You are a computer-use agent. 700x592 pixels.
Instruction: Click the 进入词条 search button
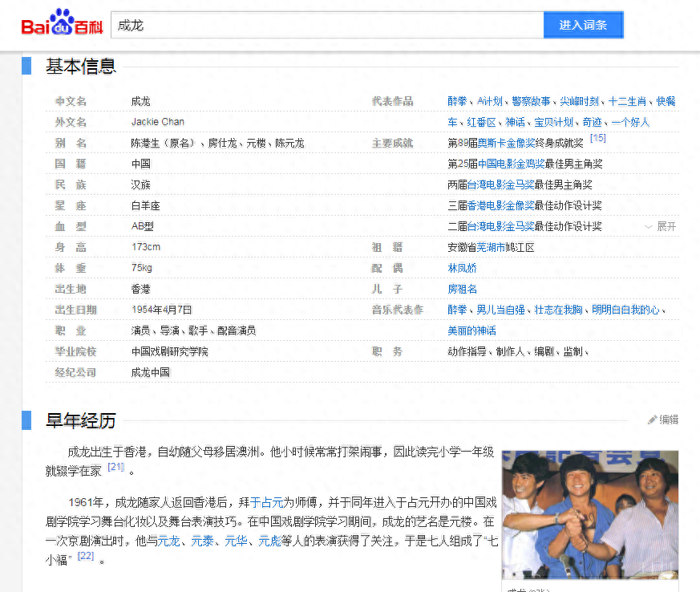(x=583, y=25)
